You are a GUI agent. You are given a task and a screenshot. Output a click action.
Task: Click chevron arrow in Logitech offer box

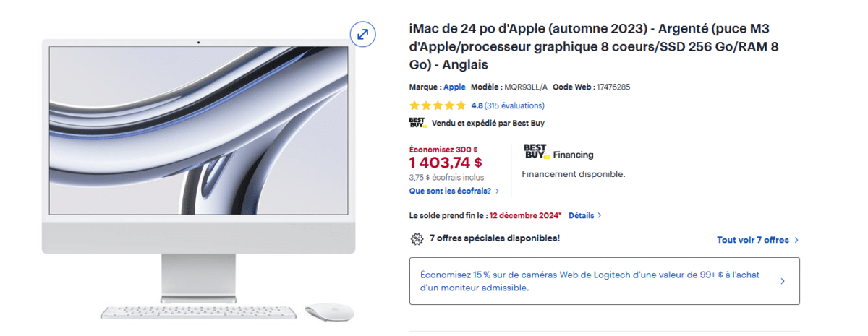coord(783,281)
